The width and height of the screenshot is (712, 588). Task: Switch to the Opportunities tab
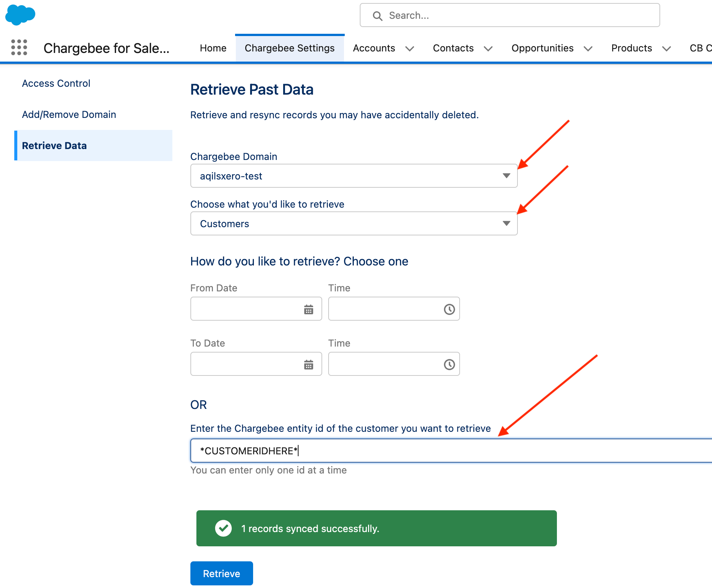tap(542, 48)
